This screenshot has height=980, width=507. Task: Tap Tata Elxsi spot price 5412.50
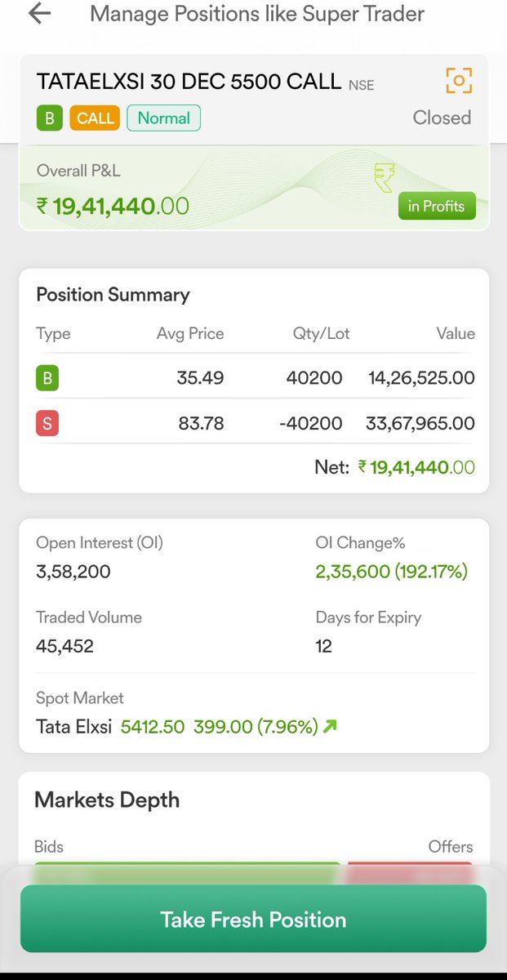(x=153, y=726)
